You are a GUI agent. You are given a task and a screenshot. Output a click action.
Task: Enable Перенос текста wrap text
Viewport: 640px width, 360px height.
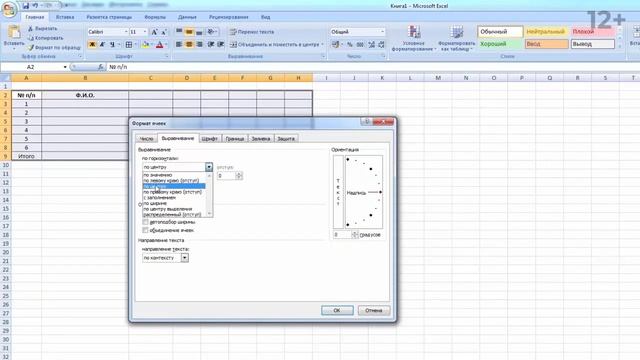coord(252,32)
